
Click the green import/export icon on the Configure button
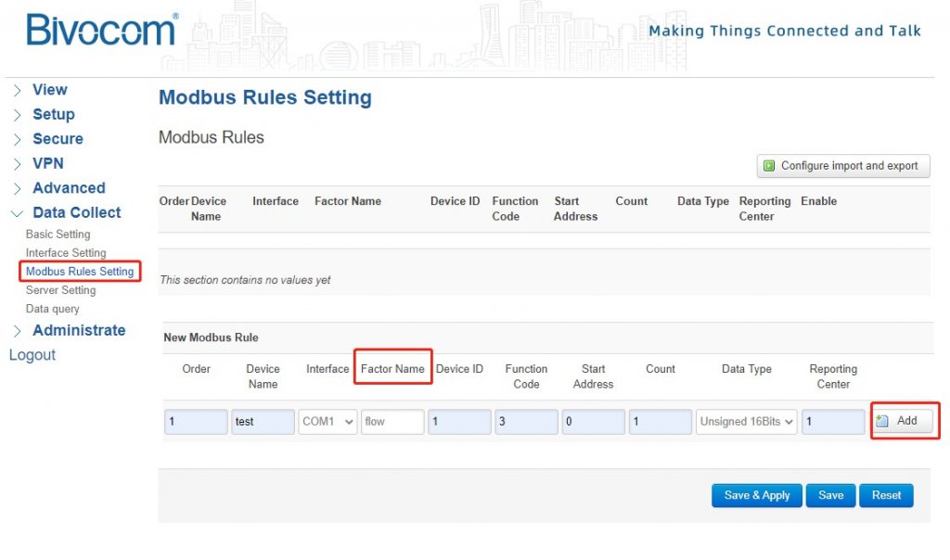[x=770, y=166]
